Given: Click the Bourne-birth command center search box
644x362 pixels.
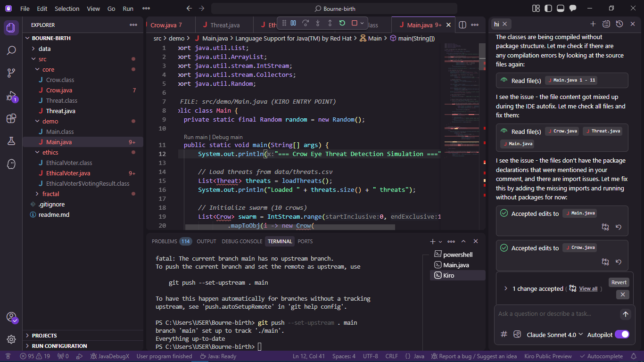Looking at the screenshot, I should coord(334,8).
